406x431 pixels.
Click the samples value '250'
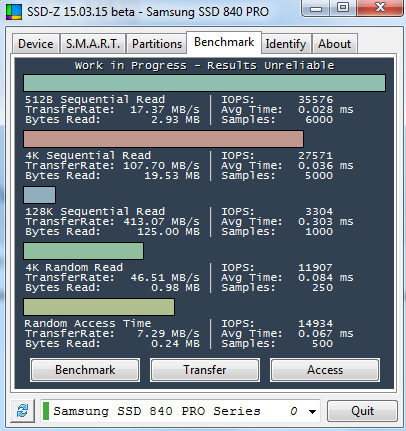(x=322, y=288)
